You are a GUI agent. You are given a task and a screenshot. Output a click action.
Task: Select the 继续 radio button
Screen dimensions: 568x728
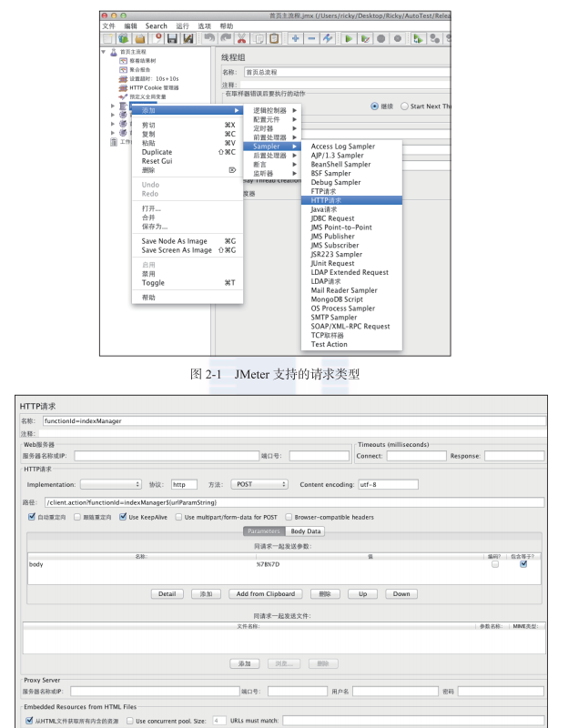pos(374,106)
